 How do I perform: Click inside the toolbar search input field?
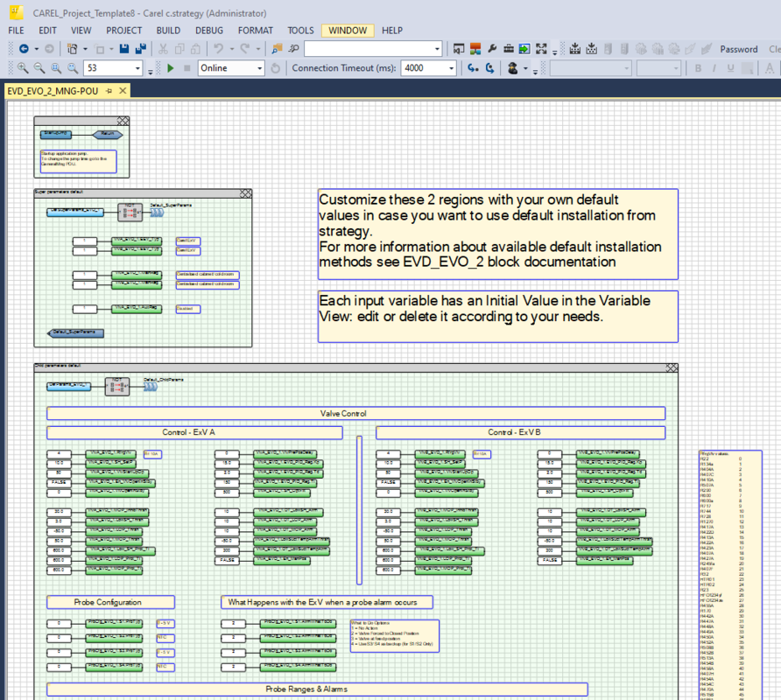tap(369, 49)
